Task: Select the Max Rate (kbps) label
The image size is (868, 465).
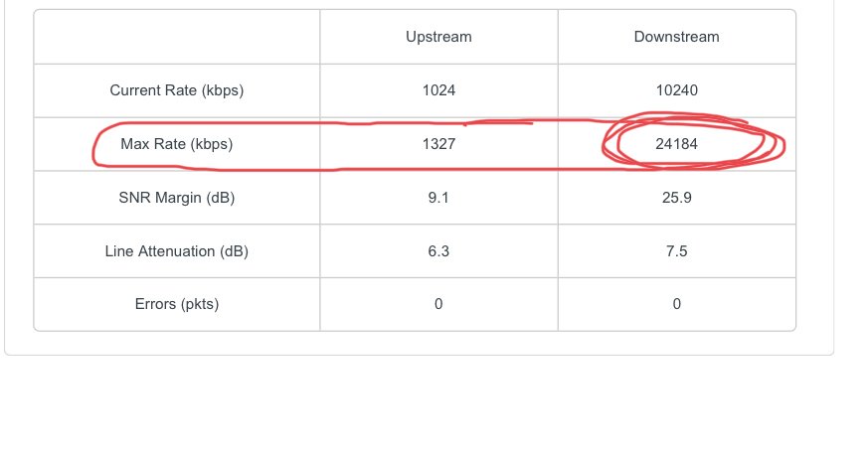Action: tap(177, 144)
